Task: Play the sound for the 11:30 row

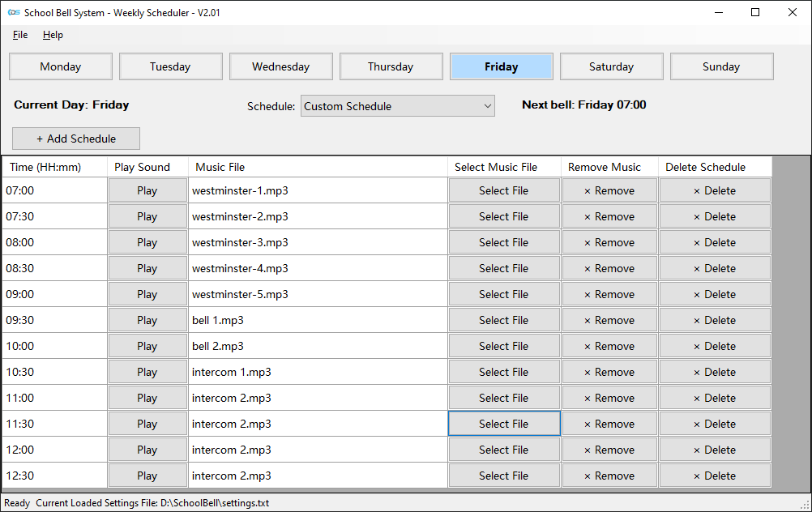Action: tap(147, 424)
